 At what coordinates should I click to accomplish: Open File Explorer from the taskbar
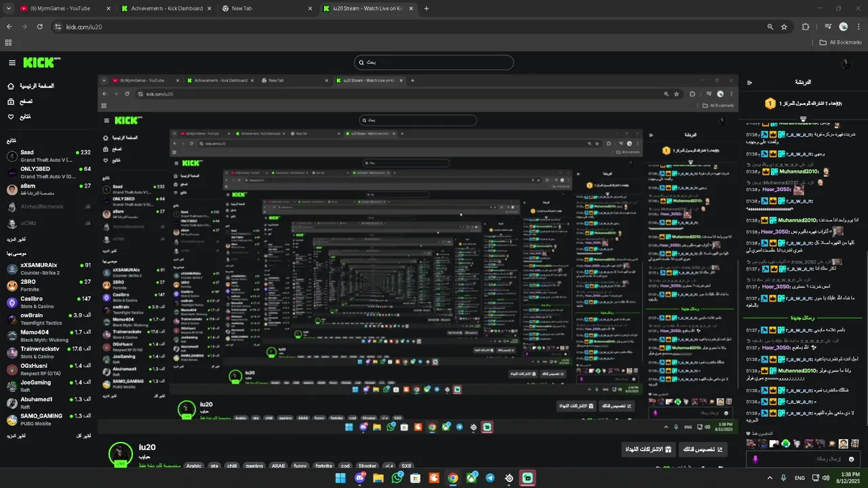click(378, 478)
